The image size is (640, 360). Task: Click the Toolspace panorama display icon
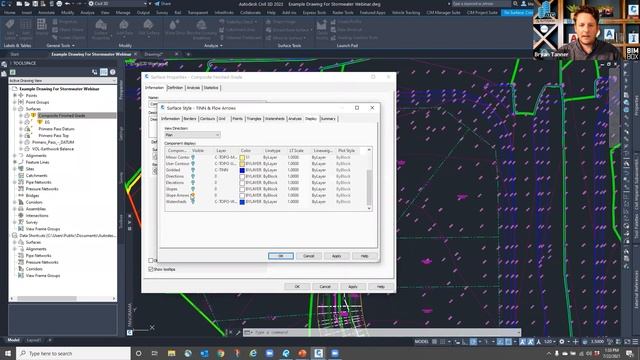click(104, 72)
